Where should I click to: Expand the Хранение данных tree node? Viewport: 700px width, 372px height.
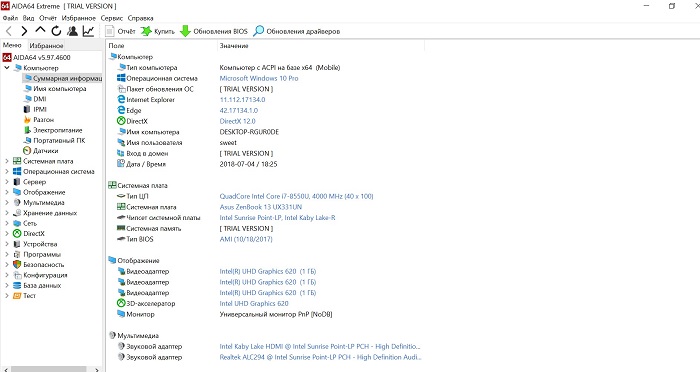tap(7, 213)
